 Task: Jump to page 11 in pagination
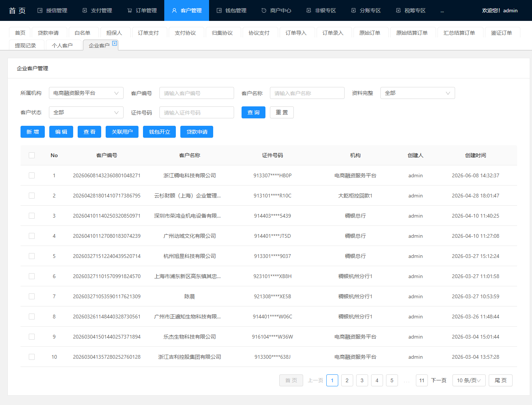422,380
